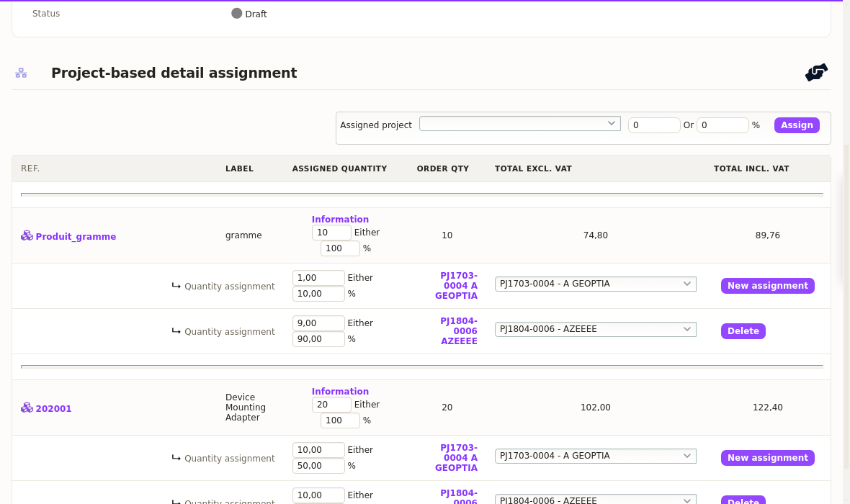
Task: Click Information label above 202001 quantity
Action: coord(340,391)
